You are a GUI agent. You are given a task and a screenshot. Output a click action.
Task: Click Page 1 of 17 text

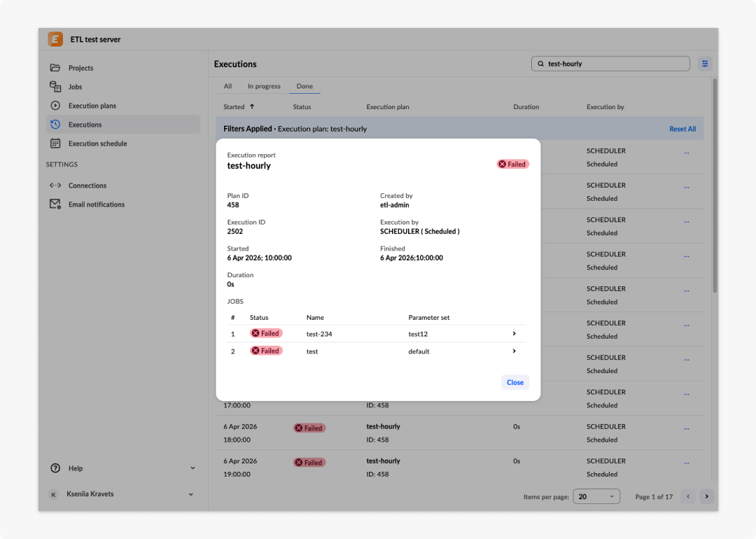click(654, 496)
